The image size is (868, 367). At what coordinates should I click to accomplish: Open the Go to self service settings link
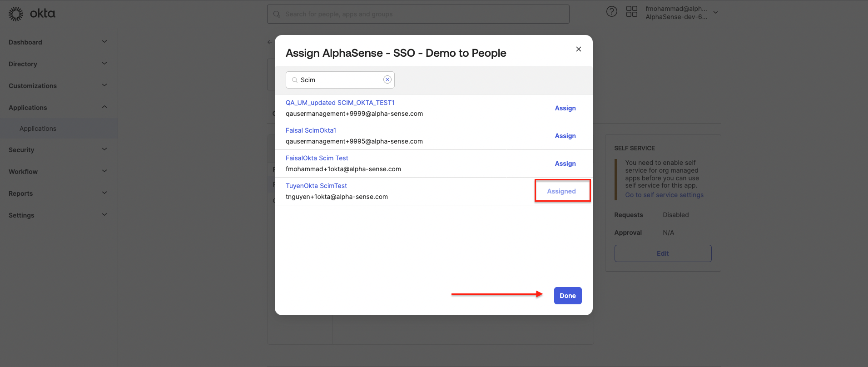pos(664,195)
